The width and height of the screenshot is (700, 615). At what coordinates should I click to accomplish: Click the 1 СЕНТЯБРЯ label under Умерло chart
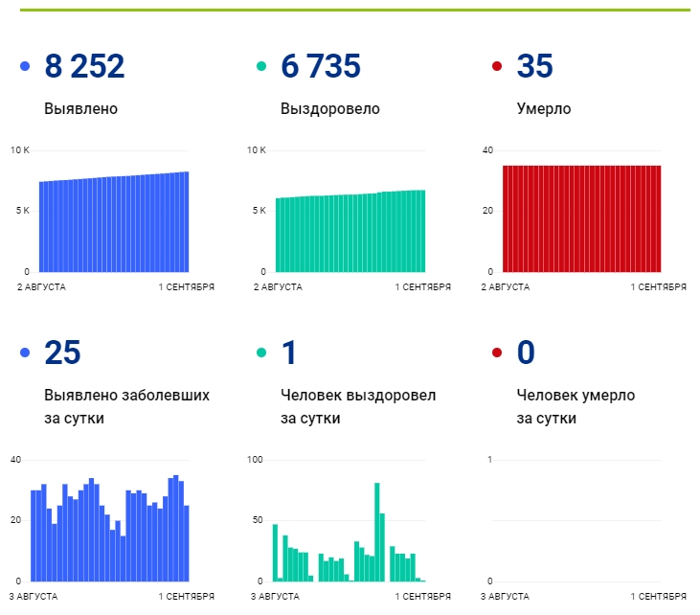click(659, 286)
